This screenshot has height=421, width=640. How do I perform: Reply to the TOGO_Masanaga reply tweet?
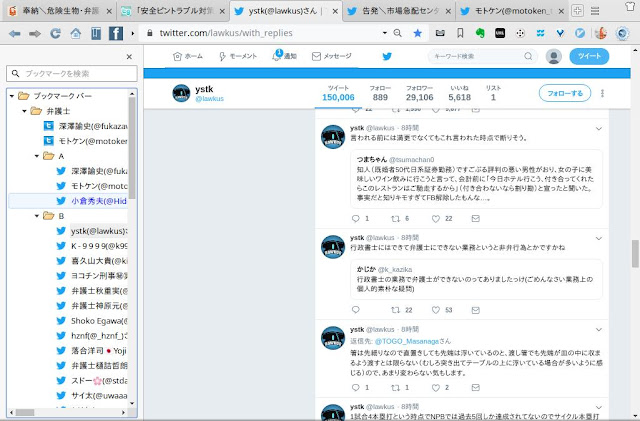point(356,388)
